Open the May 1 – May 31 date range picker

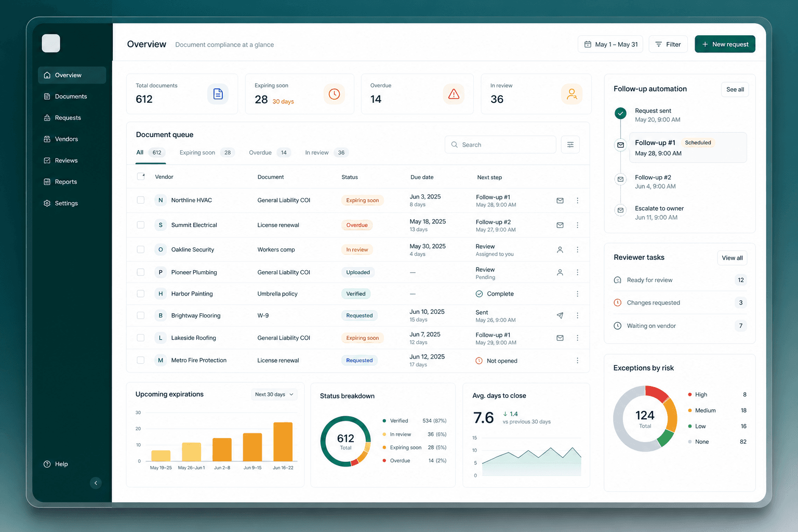(610, 44)
